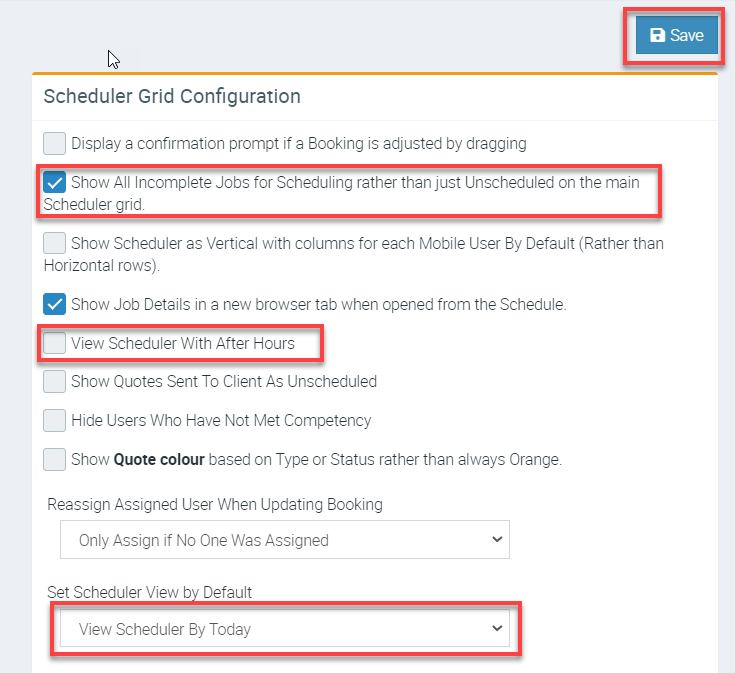Uncheck Show Job Details in new tab

(55, 303)
